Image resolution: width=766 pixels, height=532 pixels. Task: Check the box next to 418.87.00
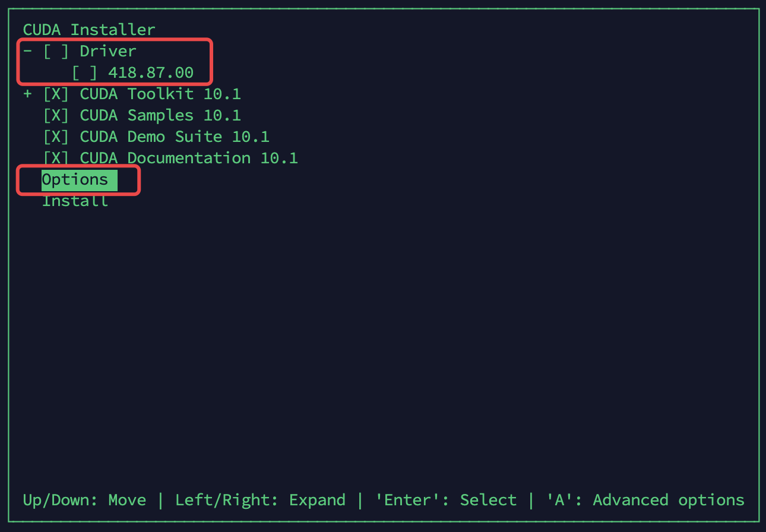click(84, 72)
